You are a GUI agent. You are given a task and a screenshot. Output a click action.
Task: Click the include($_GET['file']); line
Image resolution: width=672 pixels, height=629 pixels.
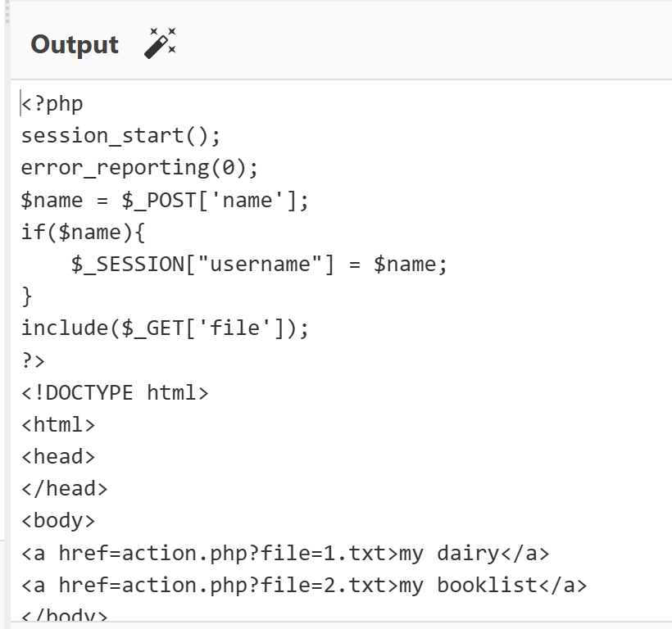point(165,328)
